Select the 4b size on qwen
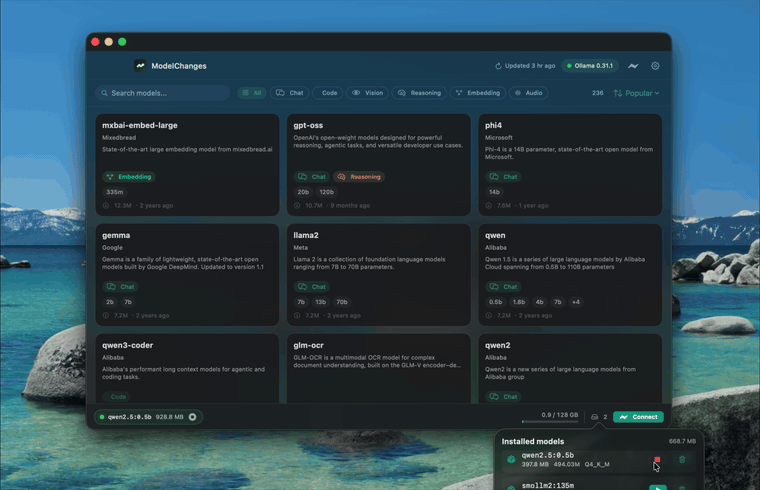760x490 pixels. click(539, 302)
